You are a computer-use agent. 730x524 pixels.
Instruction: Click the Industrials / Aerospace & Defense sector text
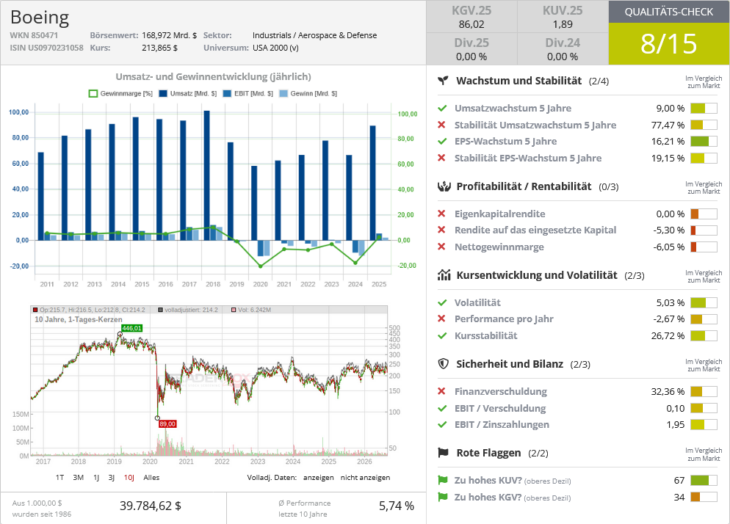point(315,35)
